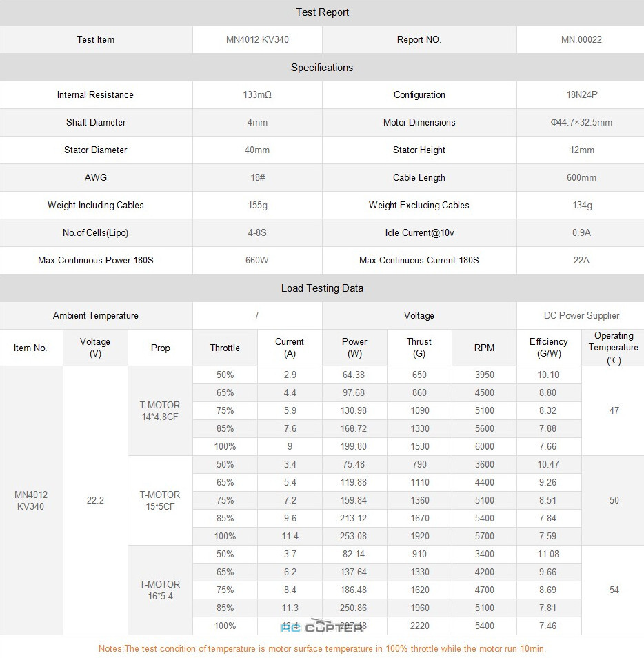This screenshot has width=644, height=658.
Task: Click the '600mm' cable length value
Action: point(581,177)
